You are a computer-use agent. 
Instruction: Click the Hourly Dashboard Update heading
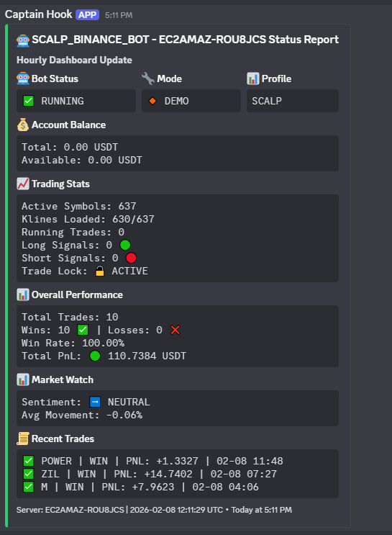tap(74, 60)
